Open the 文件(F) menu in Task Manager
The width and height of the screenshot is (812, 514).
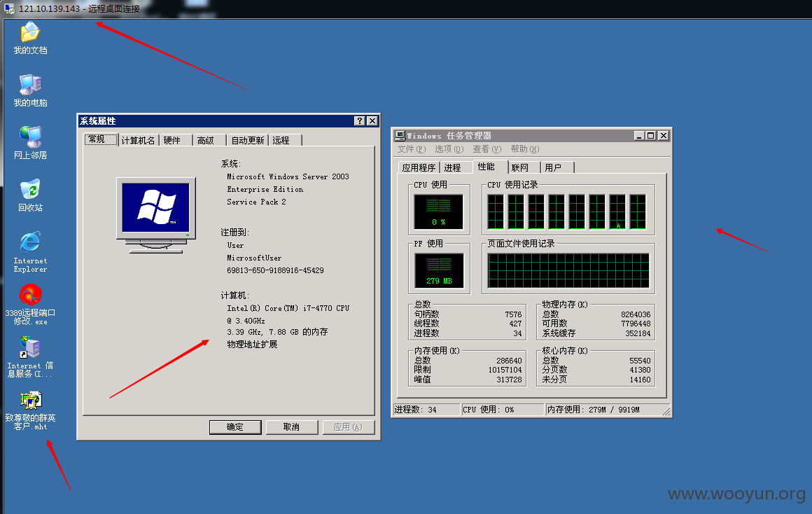click(411, 149)
